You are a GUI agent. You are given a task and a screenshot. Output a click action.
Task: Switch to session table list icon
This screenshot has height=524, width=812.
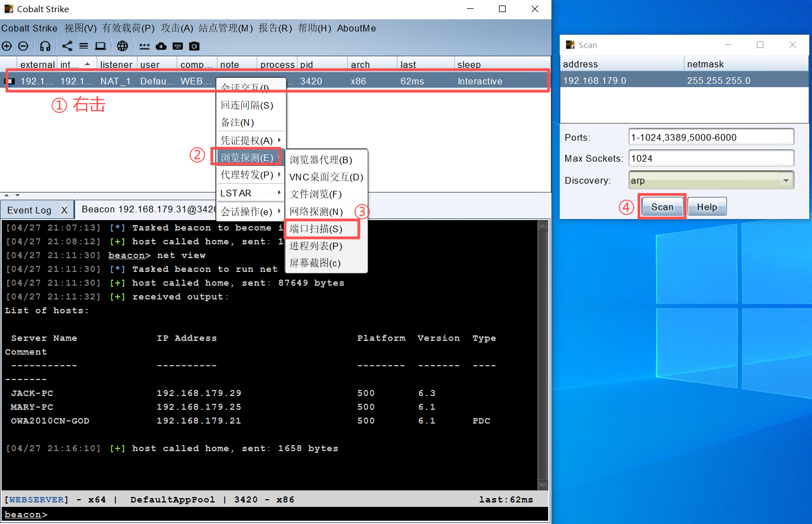(84, 46)
